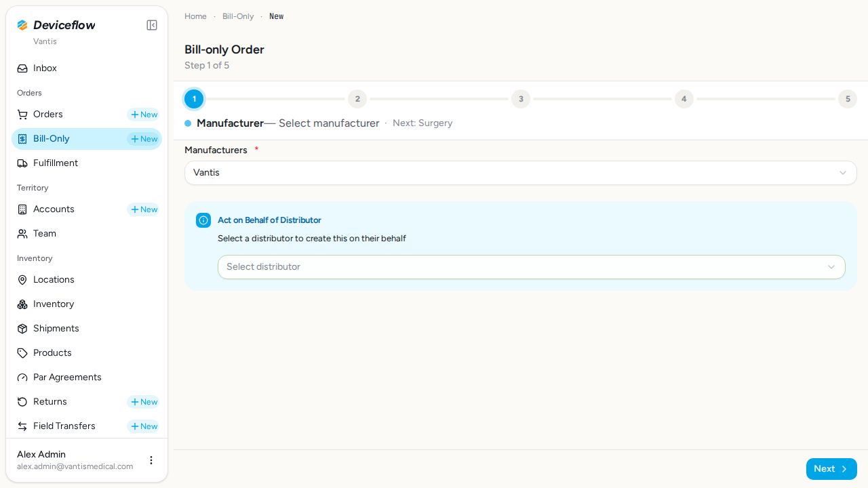Open the Locations pin icon

point(22,280)
